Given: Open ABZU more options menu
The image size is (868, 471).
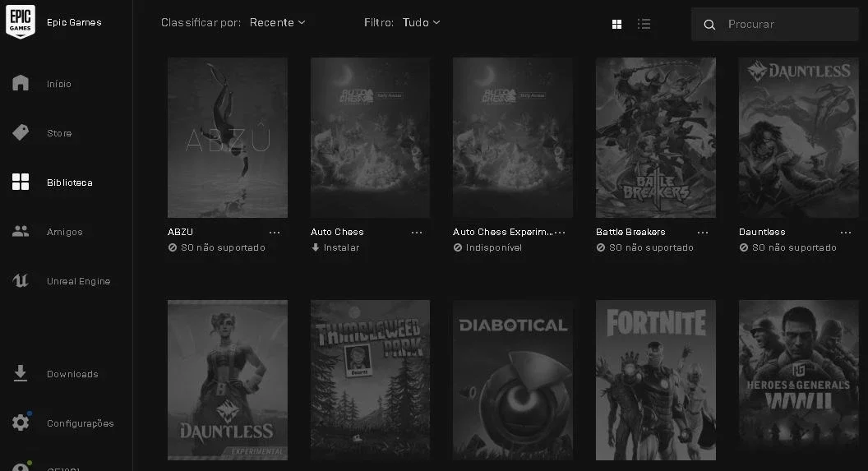Looking at the screenshot, I should (275, 233).
